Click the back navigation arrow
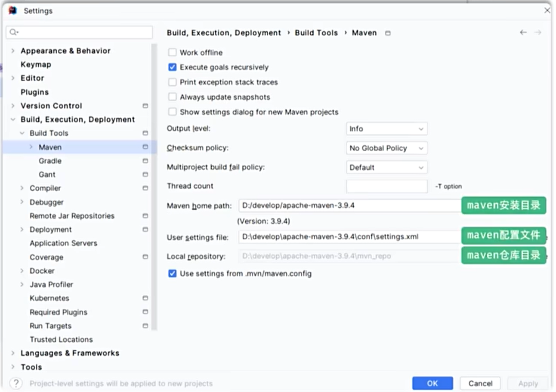556x392 pixels. coord(523,33)
